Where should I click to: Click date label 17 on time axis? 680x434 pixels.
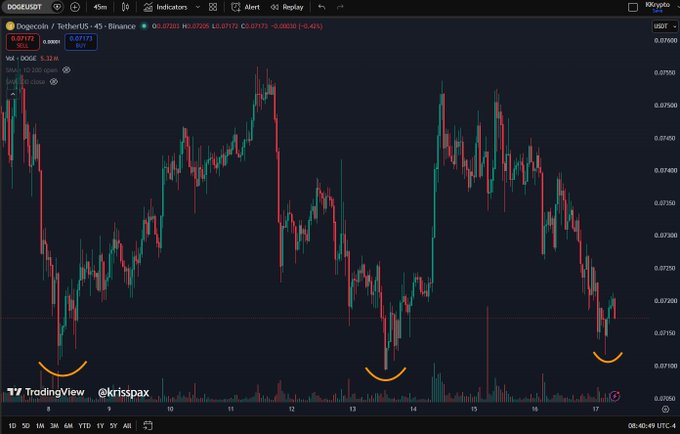(595, 409)
